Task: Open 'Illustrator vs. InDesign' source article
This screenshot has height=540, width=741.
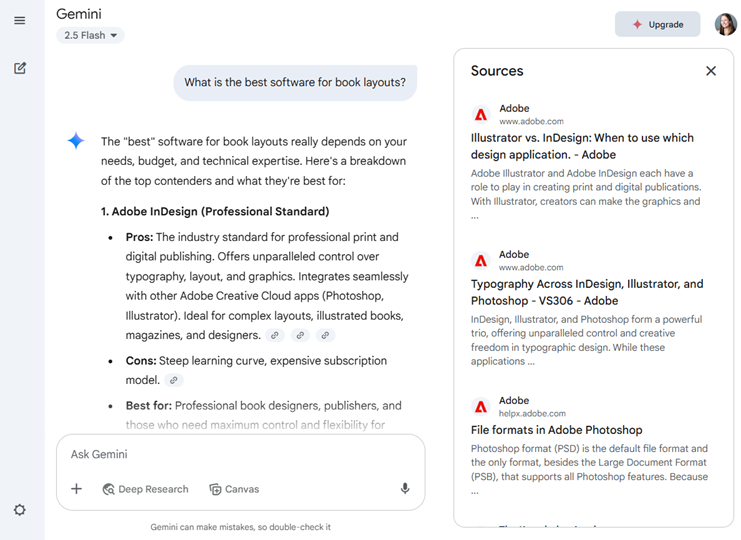Action: 582,146
